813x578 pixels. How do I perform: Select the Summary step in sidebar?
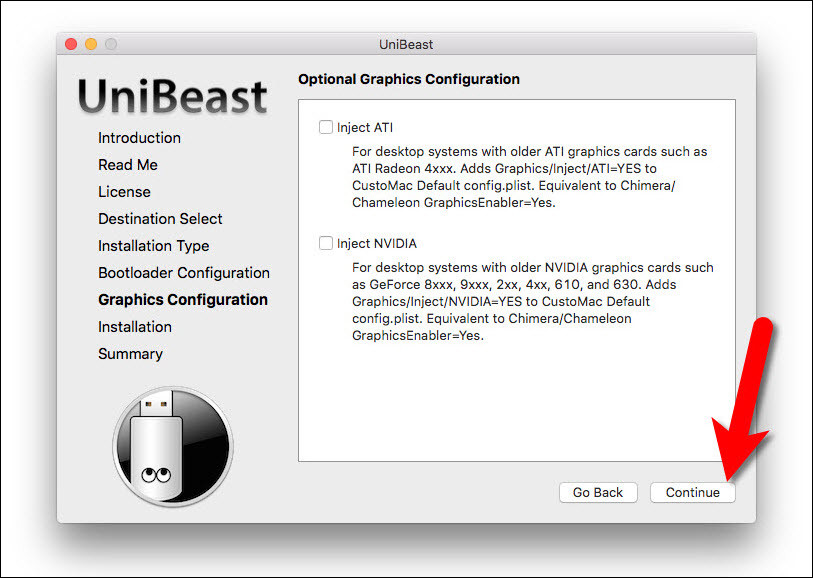coord(131,354)
